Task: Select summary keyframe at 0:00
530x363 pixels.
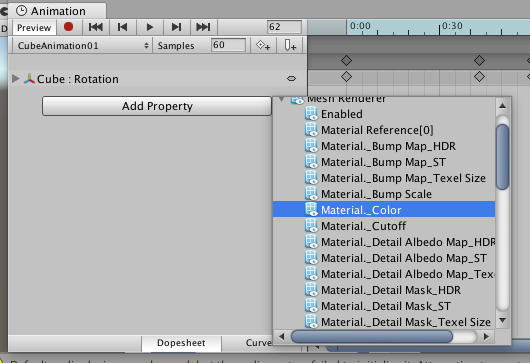Action: [x=346, y=61]
